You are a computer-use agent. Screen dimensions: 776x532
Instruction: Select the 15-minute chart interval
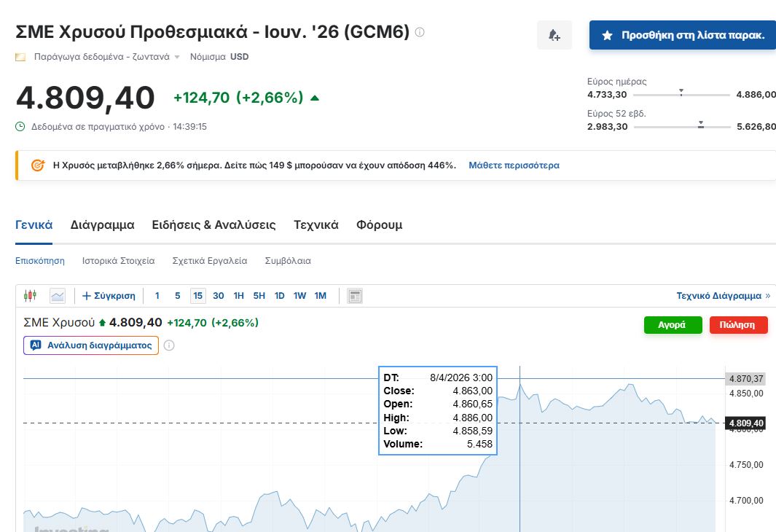(x=197, y=296)
